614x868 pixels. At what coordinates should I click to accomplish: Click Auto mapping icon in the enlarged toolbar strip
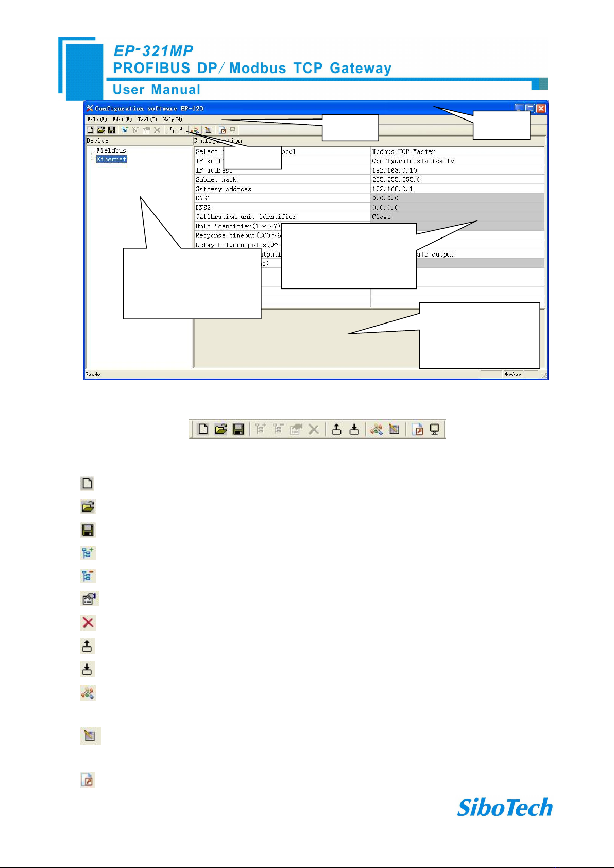377,429
